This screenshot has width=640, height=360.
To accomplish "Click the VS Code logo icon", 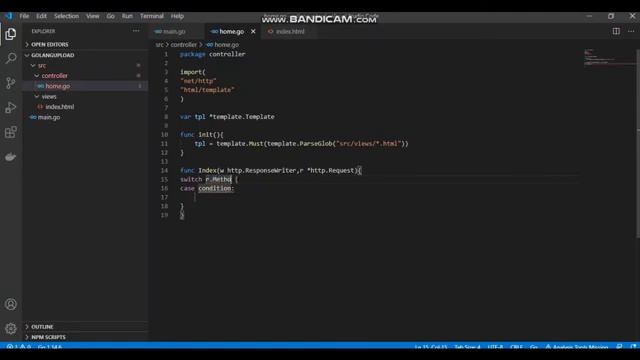I will pos(9,16).
